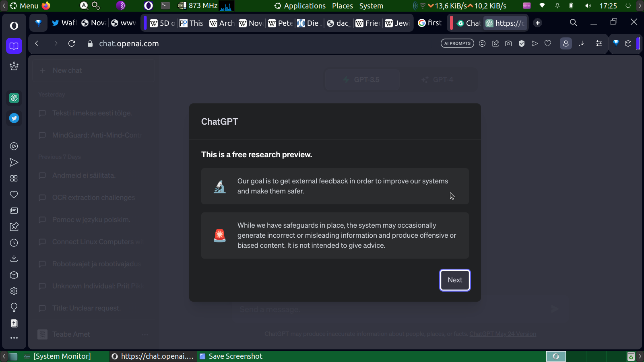Open the Player icon in Opera sidebar

[x=14, y=146]
